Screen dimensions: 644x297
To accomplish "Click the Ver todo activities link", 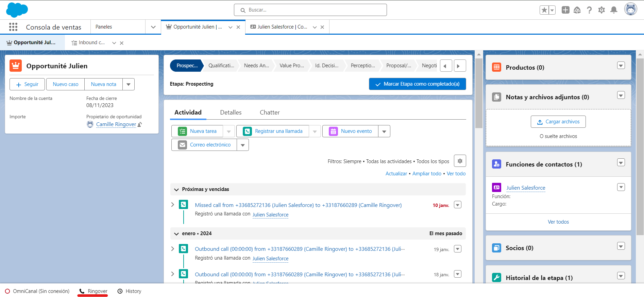I will coord(456,174).
